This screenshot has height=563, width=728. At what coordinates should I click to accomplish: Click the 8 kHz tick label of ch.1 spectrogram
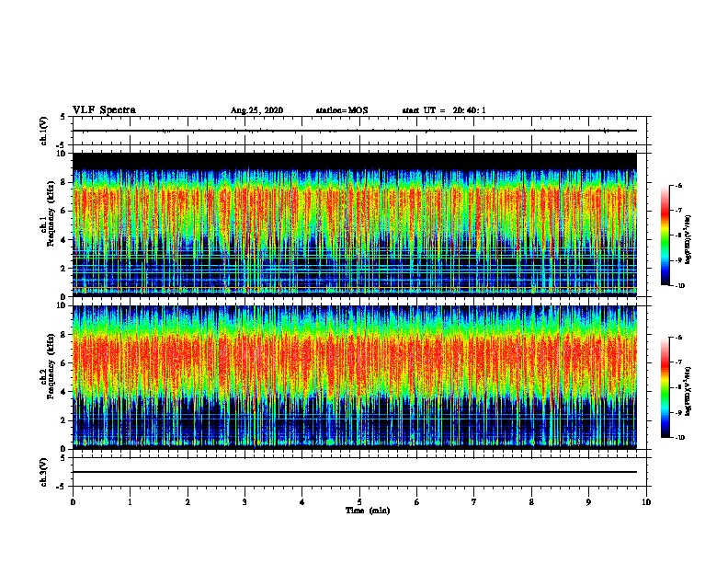tap(63, 182)
